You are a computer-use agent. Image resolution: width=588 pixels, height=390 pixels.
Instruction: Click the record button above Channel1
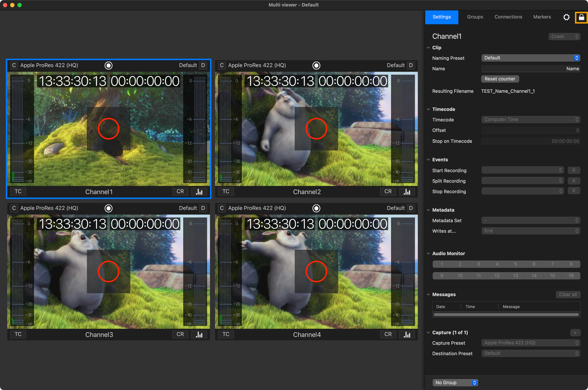(109, 65)
